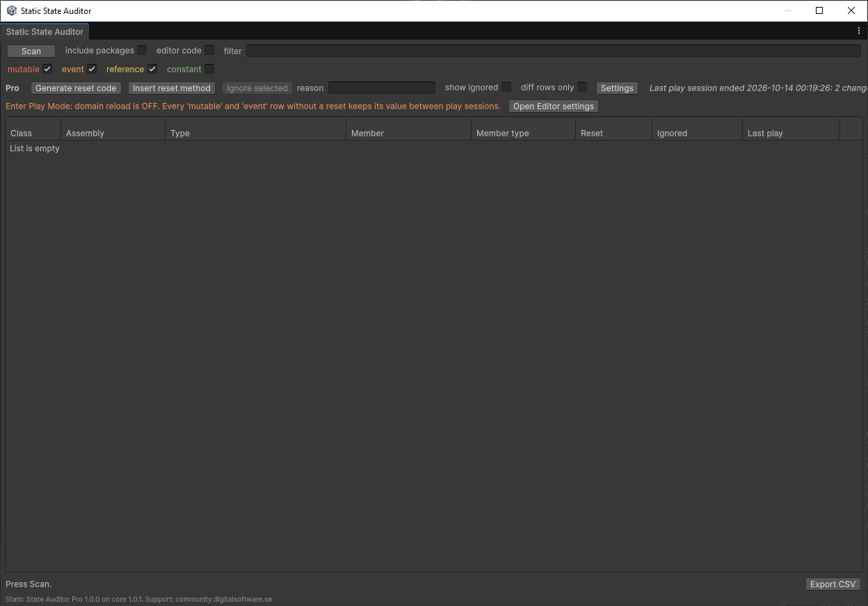868x606 pixels.
Task: Enable the diff rows only checkbox
Action: point(582,87)
